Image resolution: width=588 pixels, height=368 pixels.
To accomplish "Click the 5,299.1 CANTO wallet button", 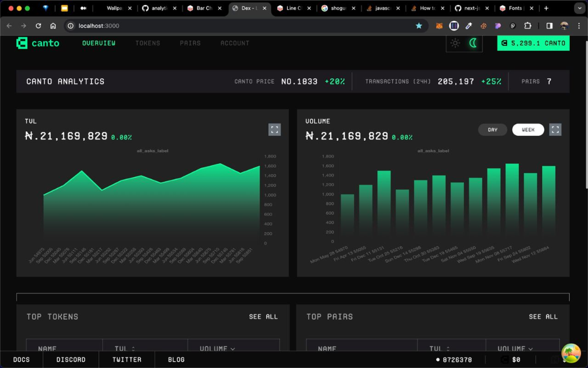I will [x=533, y=43].
